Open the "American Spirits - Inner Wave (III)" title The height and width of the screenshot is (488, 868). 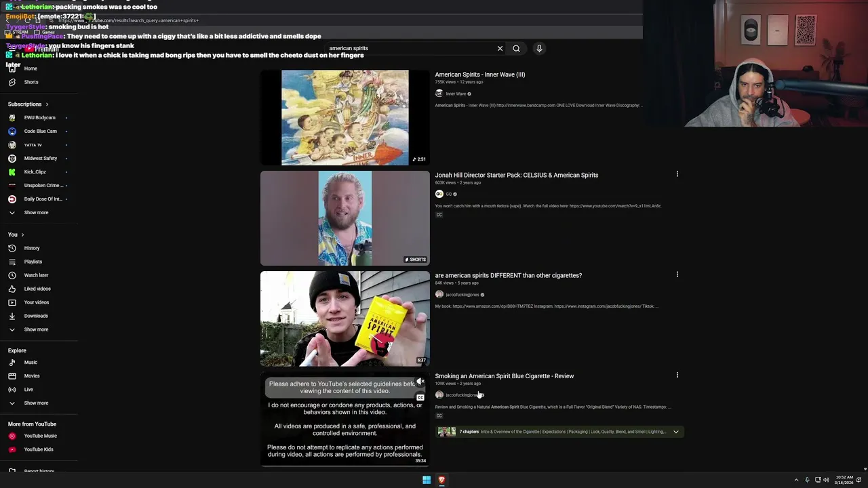click(479, 75)
